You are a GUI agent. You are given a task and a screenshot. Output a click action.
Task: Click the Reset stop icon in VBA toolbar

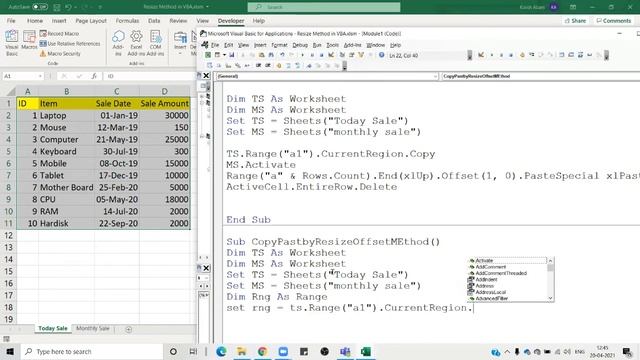point(322,55)
